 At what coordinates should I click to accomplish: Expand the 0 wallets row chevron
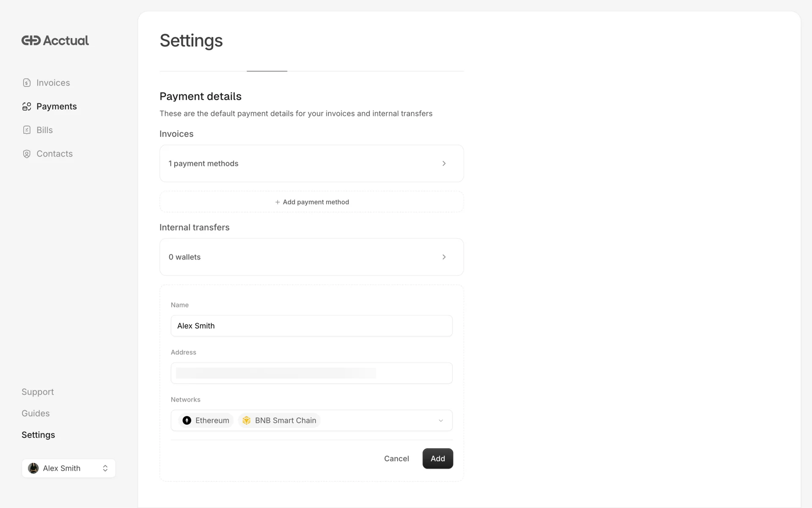[444, 257]
